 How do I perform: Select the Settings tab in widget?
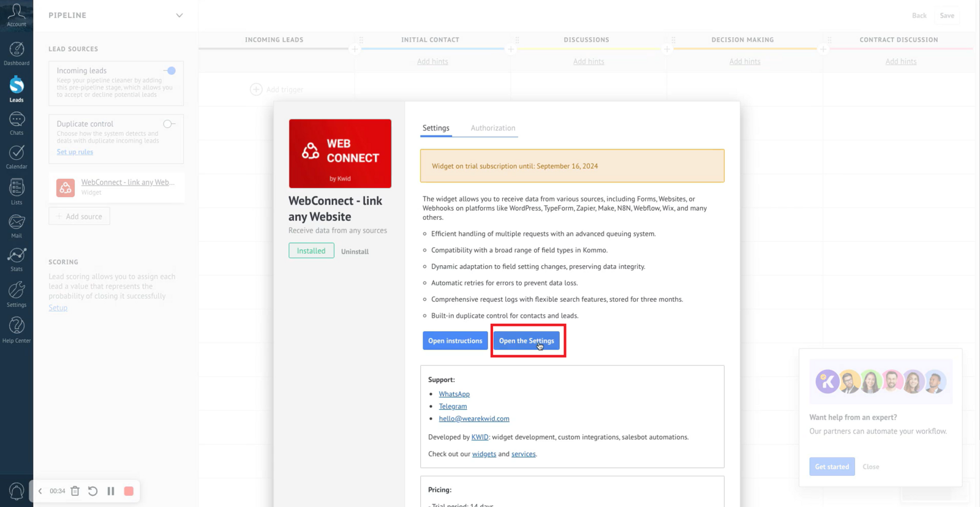(x=435, y=128)
